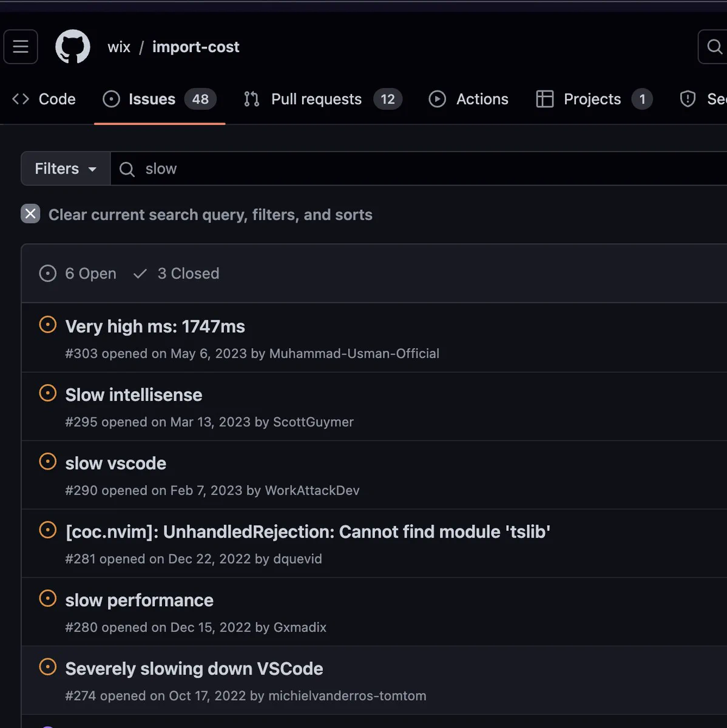Switch to the Code tab
The height and width of the screenshot is (728, 727).
(44, 99)
